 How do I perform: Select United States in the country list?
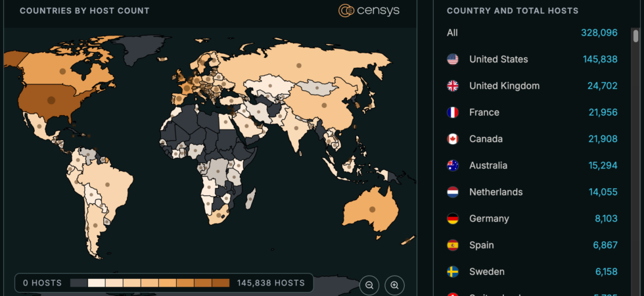point(532,59)
